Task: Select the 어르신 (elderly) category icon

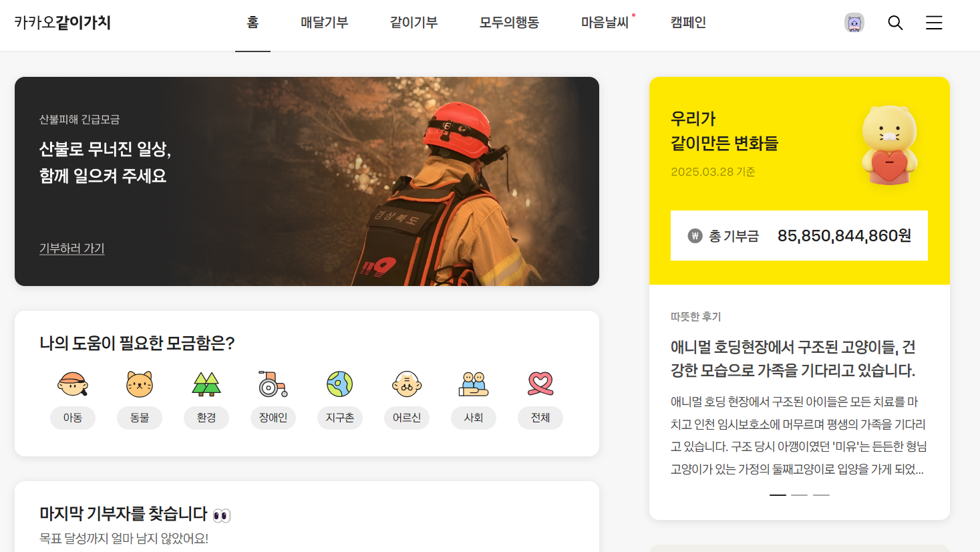Action: point(407,384)
